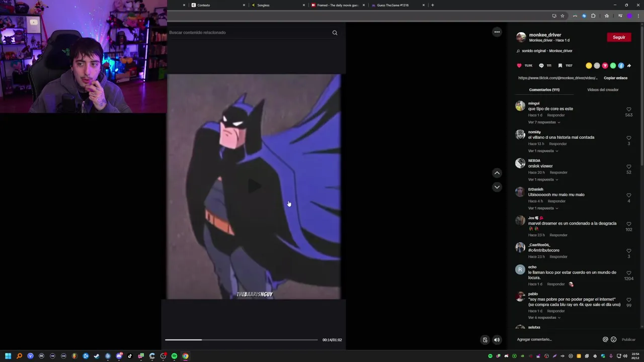
Task: Open the Songless browser tab
Action: [277, 5]
